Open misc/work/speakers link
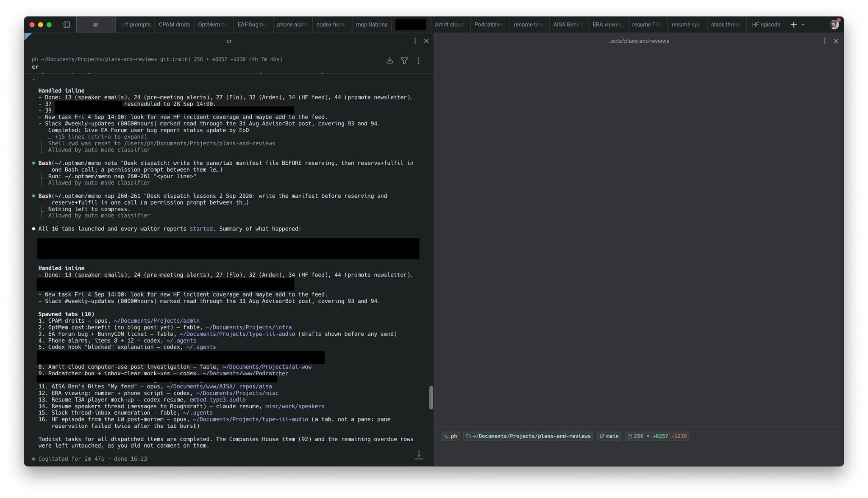868x498 pixels. point(295,407)
